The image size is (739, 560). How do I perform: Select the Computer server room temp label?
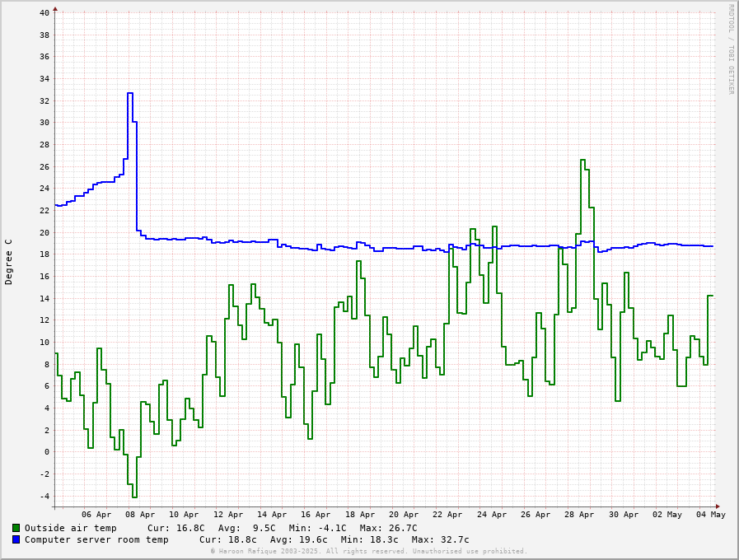tap(96, 539)
